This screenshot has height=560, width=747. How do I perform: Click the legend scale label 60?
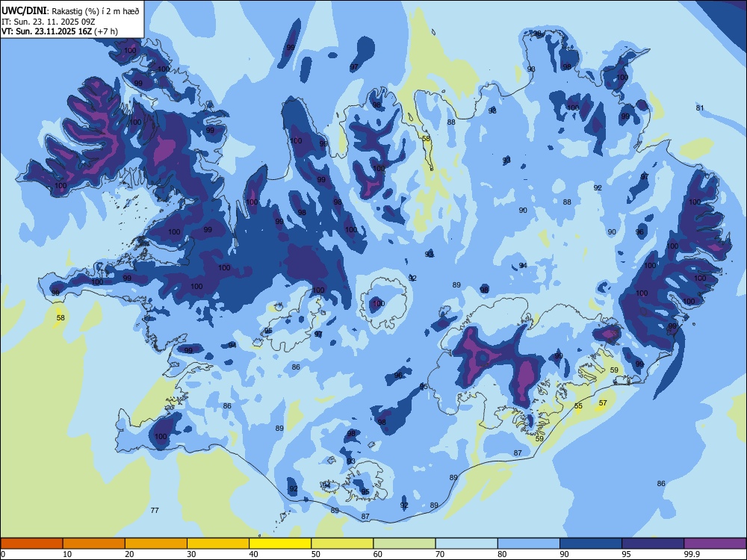[x=378, y=554]
